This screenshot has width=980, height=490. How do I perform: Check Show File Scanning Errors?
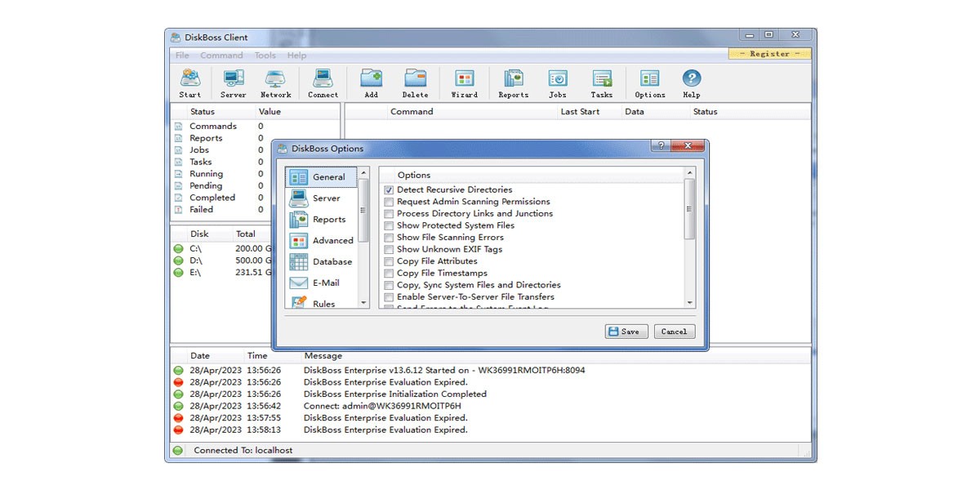pyautogui.click(x=390, y=238)
